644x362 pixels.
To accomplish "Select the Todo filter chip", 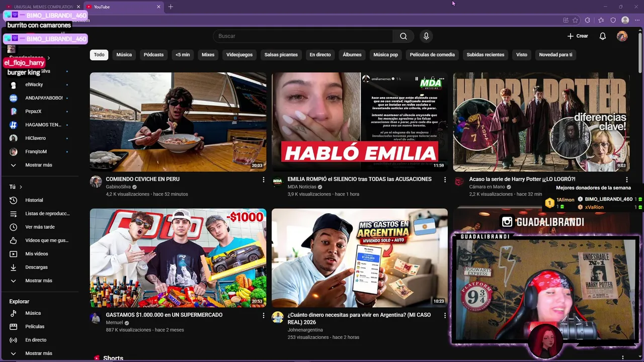I will [99, 55].
